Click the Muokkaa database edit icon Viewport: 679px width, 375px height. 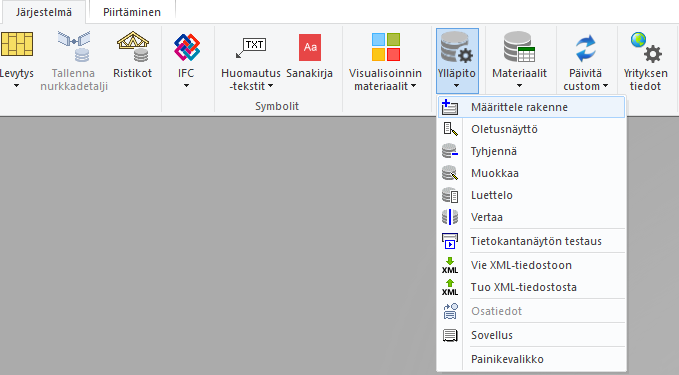click(x=450, y=173)
